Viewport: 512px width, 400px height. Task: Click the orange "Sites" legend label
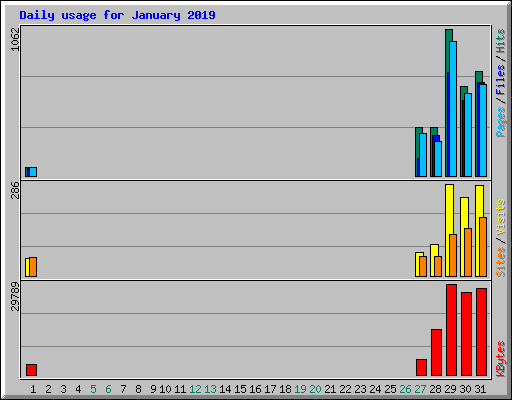click(x=500, y=262)
